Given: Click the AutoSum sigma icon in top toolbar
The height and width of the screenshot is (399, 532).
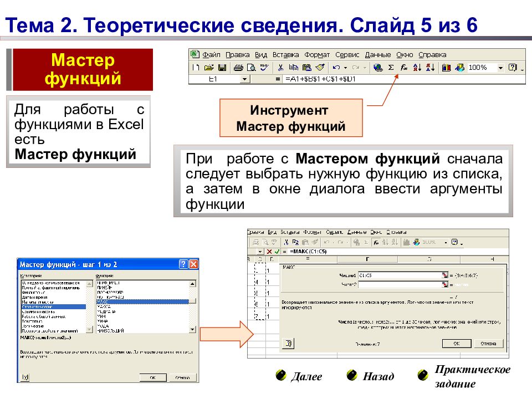Looking at the screenshot, I should 391,68.
